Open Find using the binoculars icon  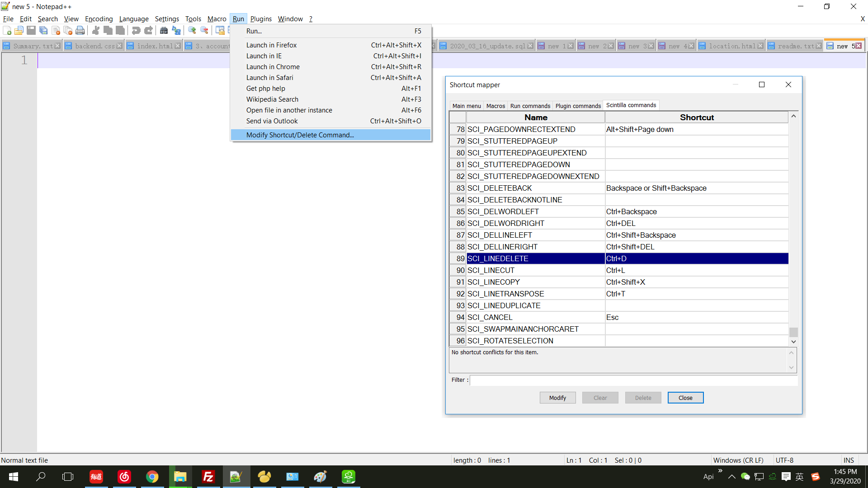point(164,31)
